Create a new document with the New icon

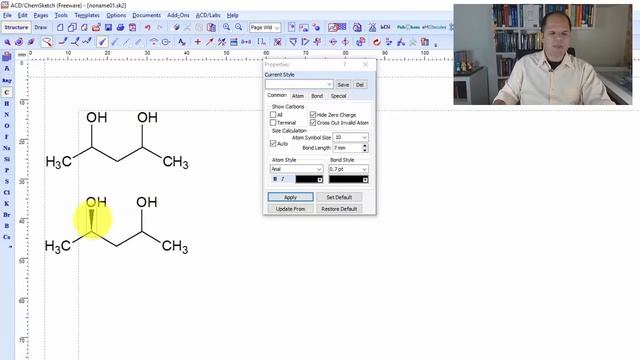tap(60, 28)
